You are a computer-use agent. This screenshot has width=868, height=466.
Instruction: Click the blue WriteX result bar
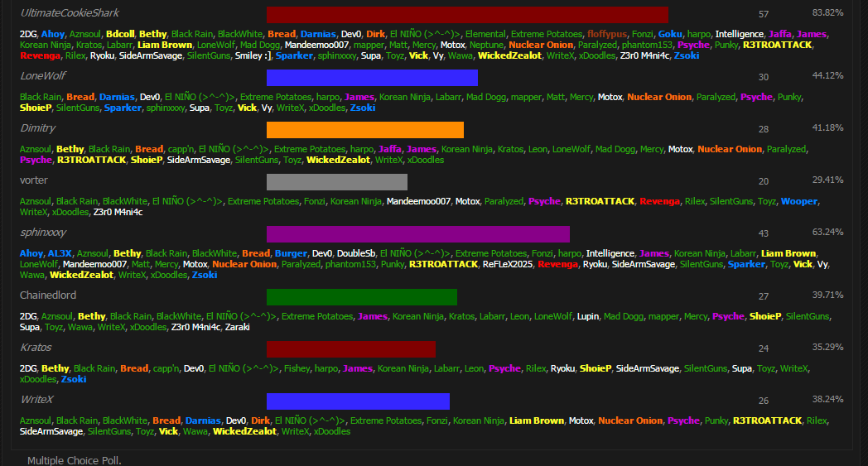tap(358, 401)
